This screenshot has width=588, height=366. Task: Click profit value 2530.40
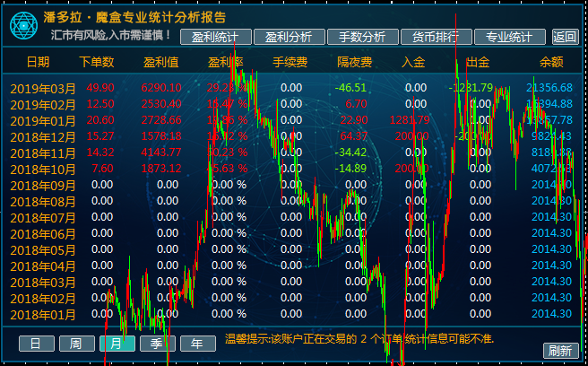point(161,104)
